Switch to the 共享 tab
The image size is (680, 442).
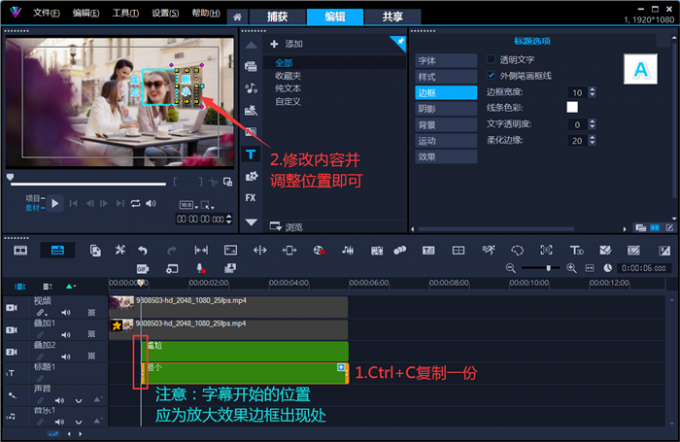[392, 17]
